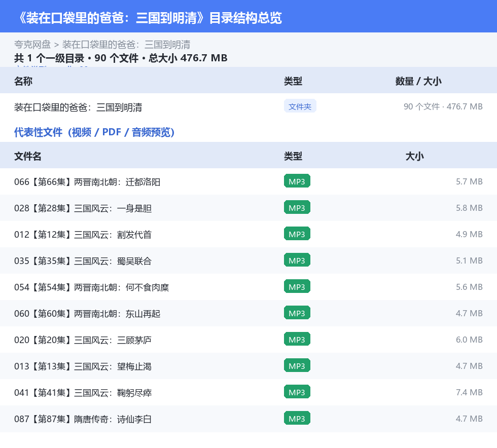
Task: Select file 060 东山再起
Action: (x=248, y=313)
